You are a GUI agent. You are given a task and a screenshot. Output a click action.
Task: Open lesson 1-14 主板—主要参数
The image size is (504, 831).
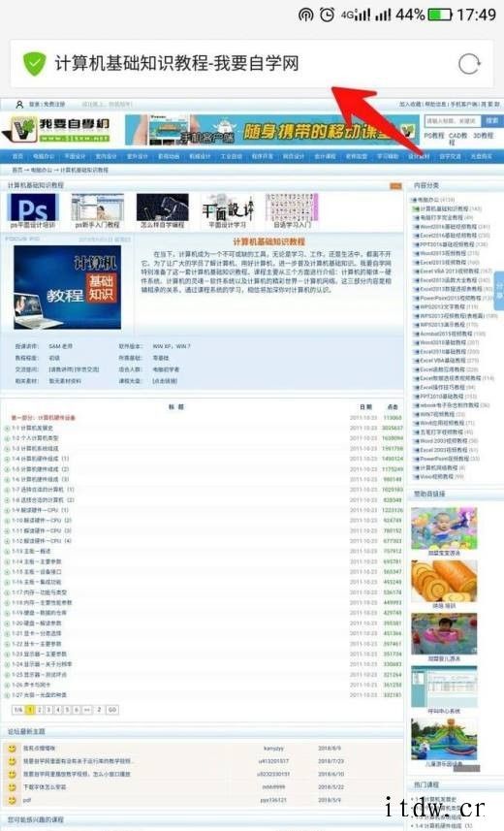37,561
